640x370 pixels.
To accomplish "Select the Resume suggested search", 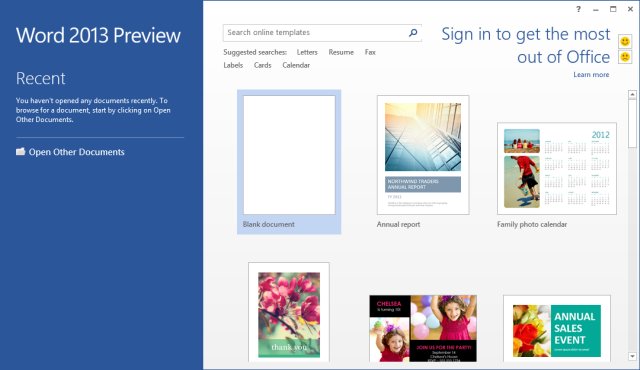I will click(x=341, y=52).
